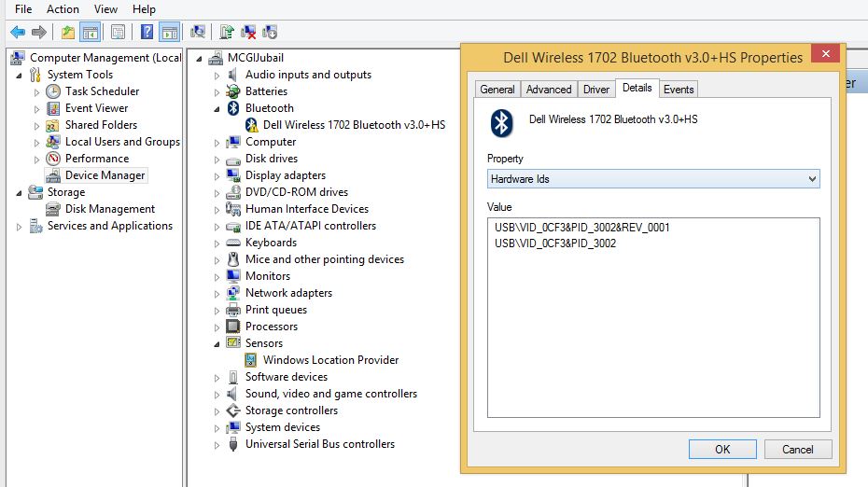Select the System devices category

(x=282, y=427)
